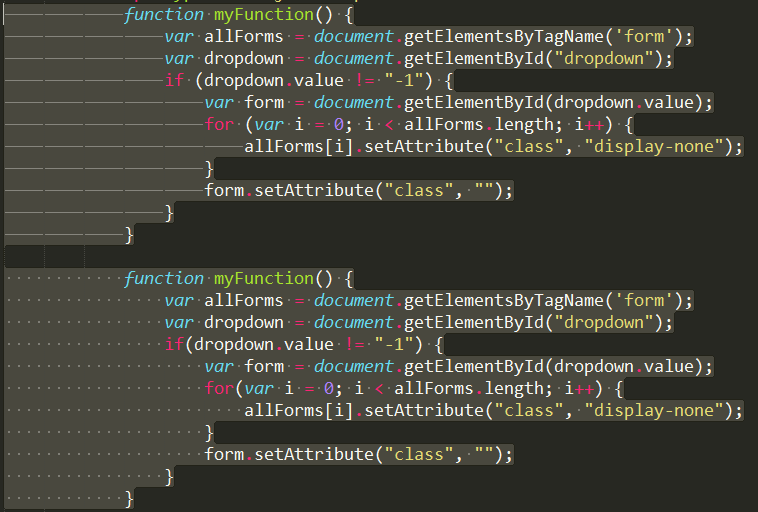758x512 pixels.
Task: Click 'form.setAttribute("class", "")' in the dotted-indent block
Action: coord(354,454)
